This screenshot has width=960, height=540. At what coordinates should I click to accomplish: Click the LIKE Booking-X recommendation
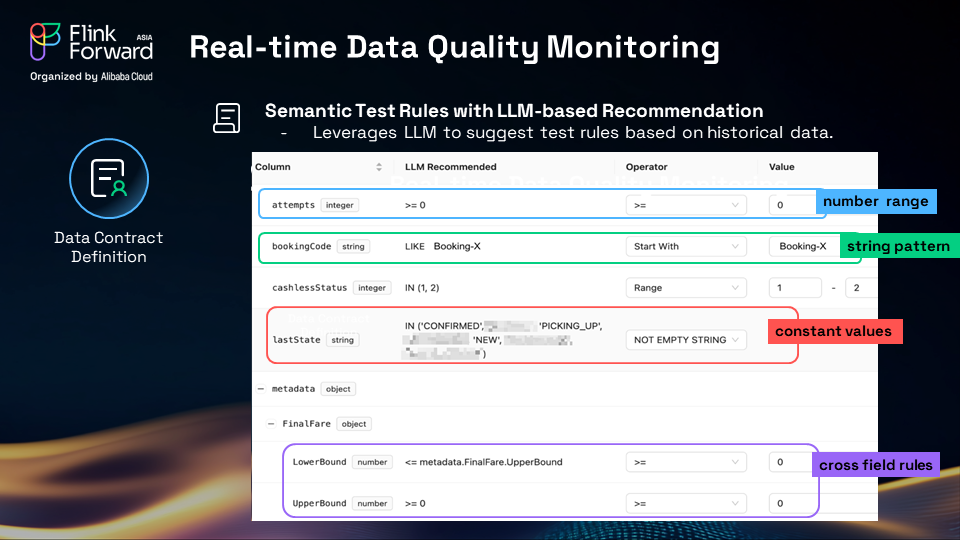[443, 246]
